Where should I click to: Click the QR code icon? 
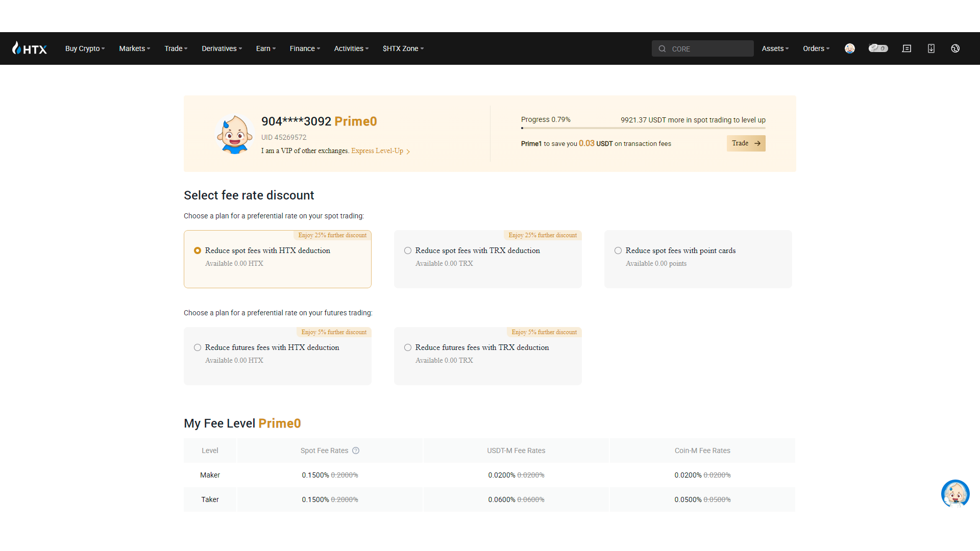[931, 48]
